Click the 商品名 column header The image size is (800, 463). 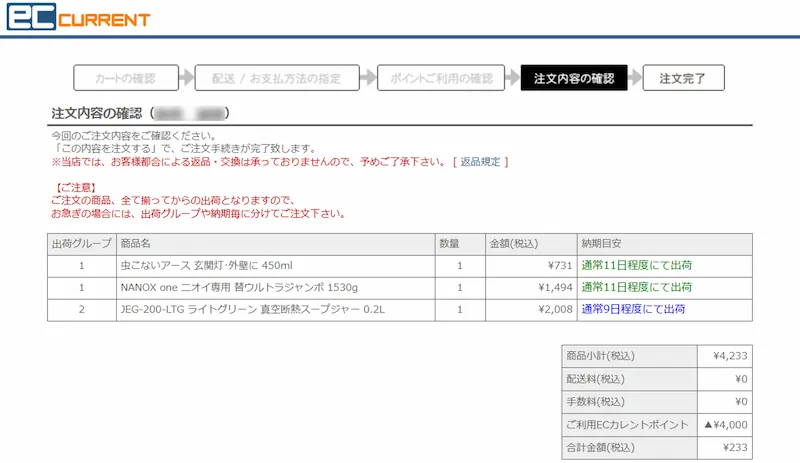[276, 244]
